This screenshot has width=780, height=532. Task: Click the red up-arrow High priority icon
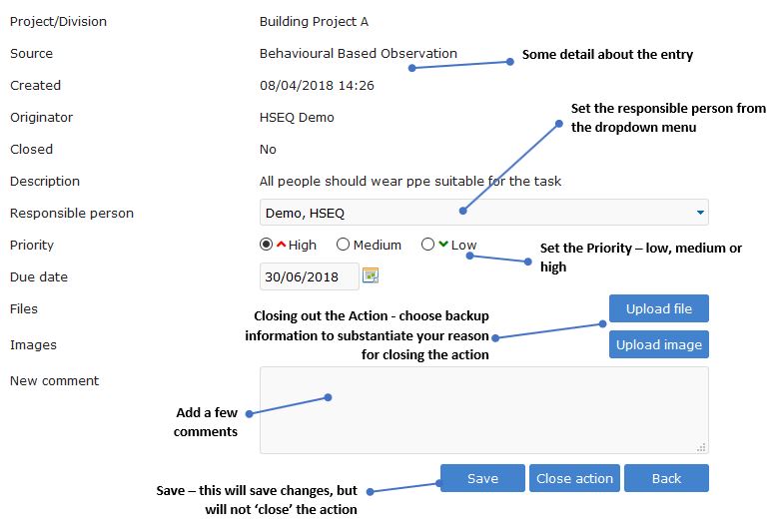(x=282, y=245)
